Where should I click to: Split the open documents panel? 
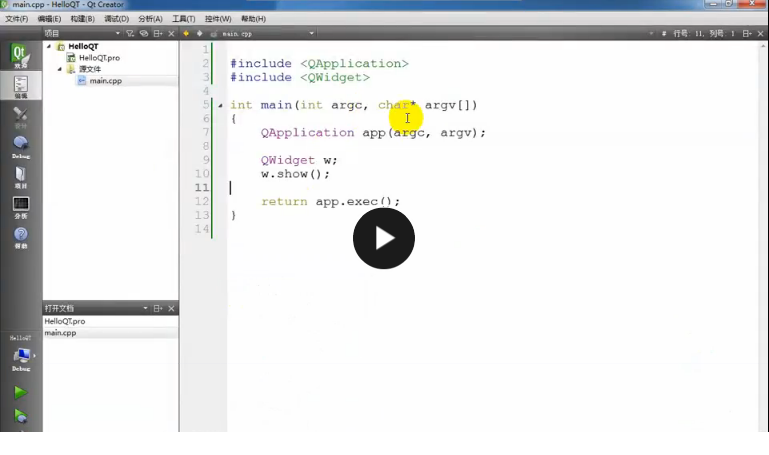coord(158,308)
